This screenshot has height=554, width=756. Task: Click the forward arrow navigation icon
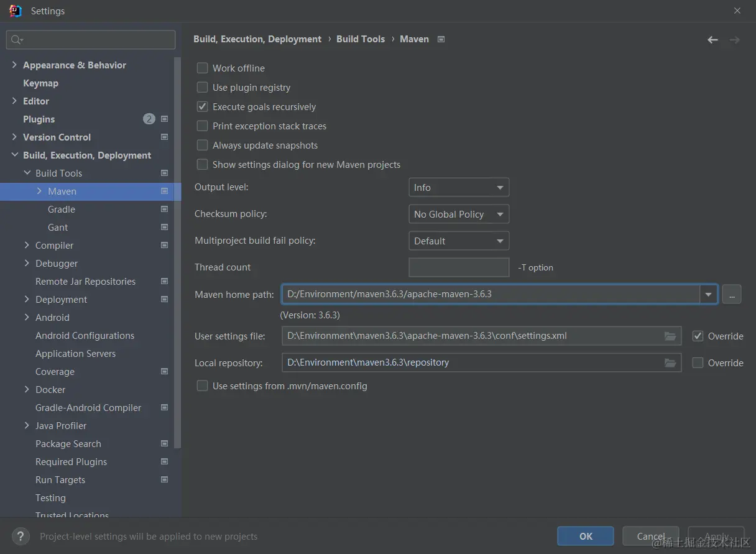click(734, 39)
